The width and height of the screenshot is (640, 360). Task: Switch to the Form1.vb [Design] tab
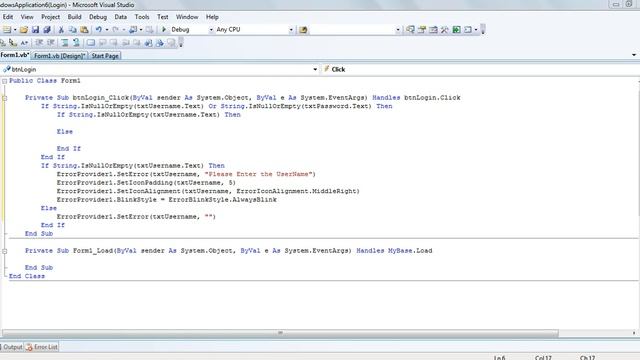tap(59, 56)
